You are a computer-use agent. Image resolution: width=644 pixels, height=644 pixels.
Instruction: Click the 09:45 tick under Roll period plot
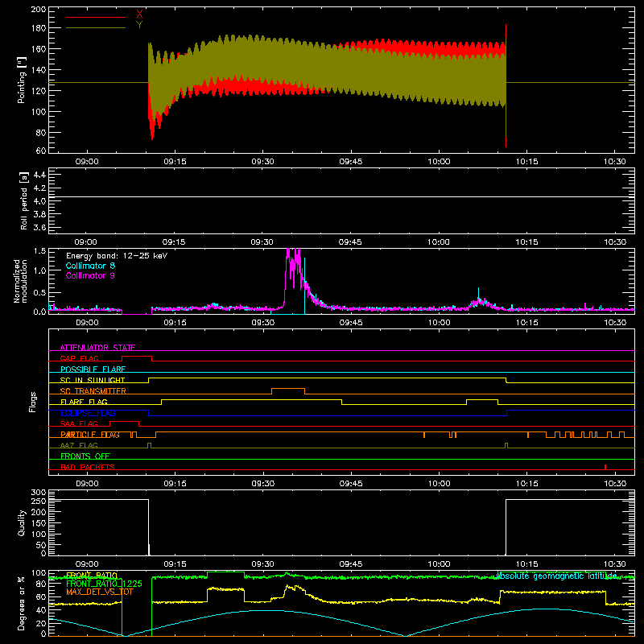coord(350,242)
